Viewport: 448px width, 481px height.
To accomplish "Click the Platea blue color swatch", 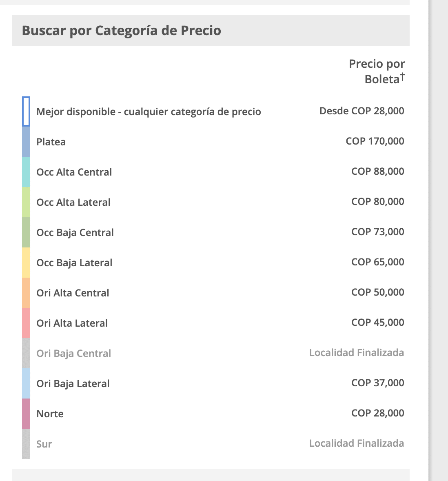I will pos(26,142).
